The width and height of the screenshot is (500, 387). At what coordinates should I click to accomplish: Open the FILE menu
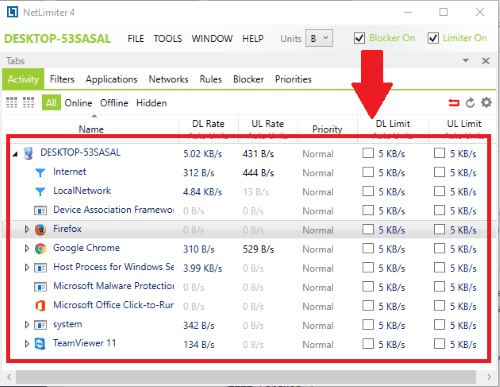(x=136, y=39)
